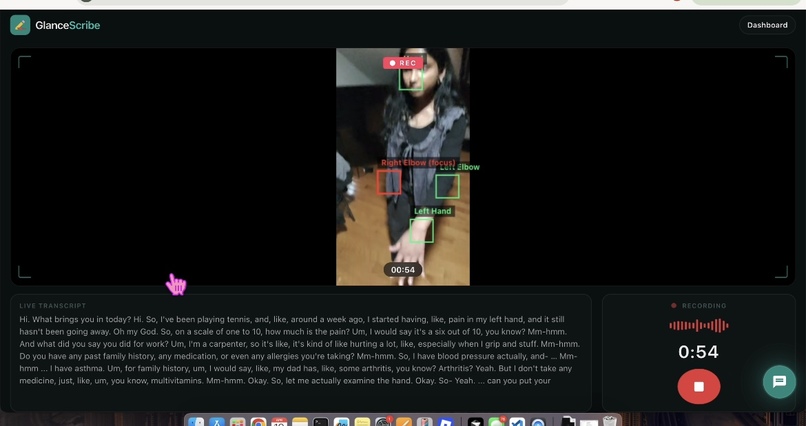Click transcript line ending 'can you put your'
The image size is (806, 426).
[x=285, y=381]
